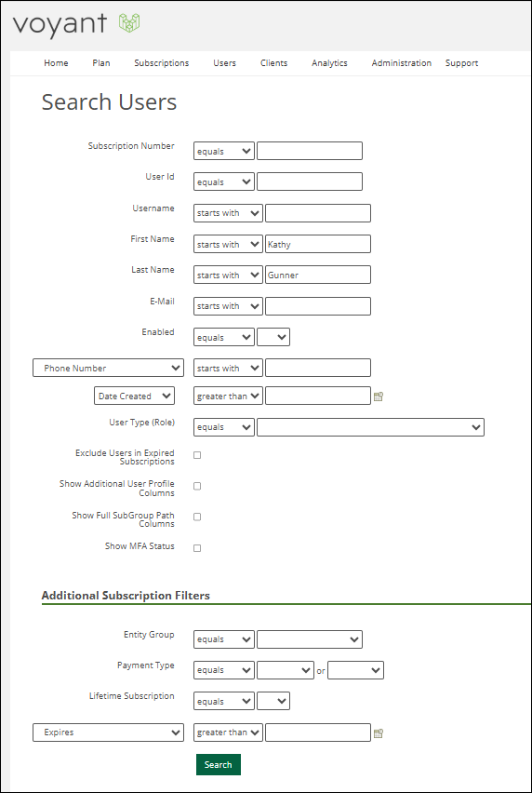Enable Show Additional User Profile Columns checkbox
532x793 pixels.
(197, 486)
